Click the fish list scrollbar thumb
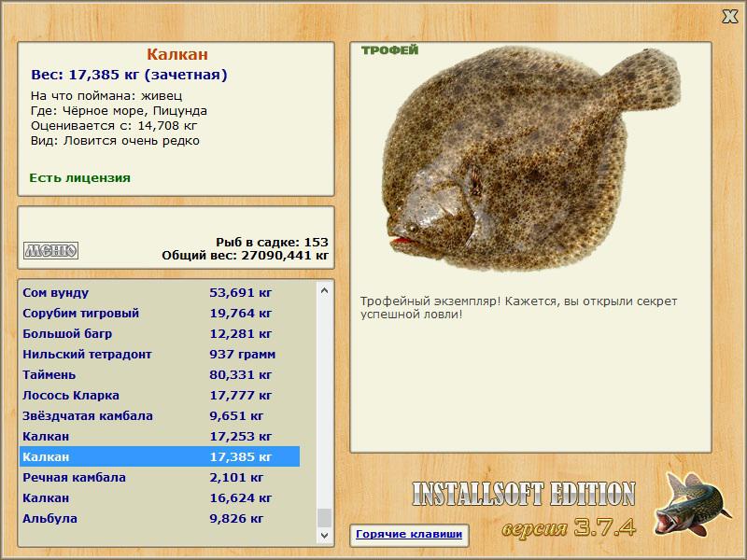747x560 pixels. click(324, 518)
